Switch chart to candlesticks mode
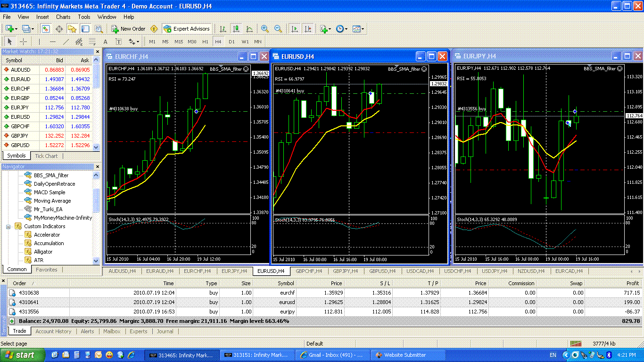 (x=236, y=29)
